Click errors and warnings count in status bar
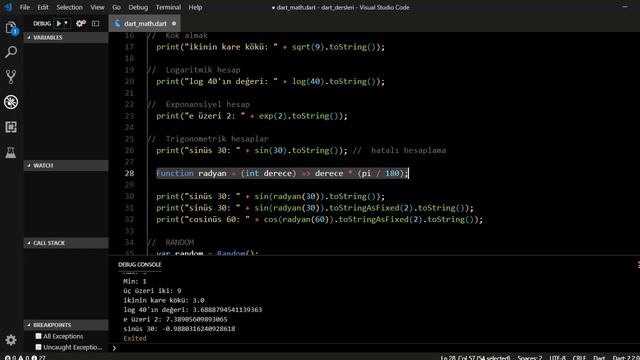 click(x=25, y=358)
